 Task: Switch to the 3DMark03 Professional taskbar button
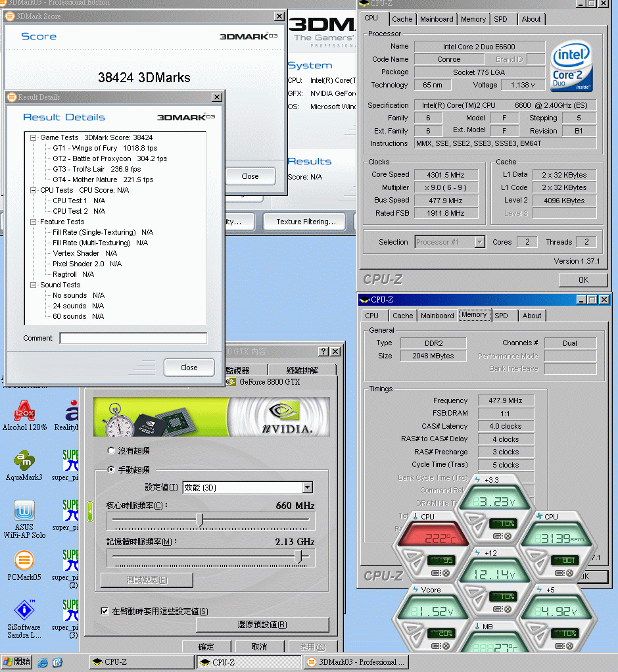(356, 662)
